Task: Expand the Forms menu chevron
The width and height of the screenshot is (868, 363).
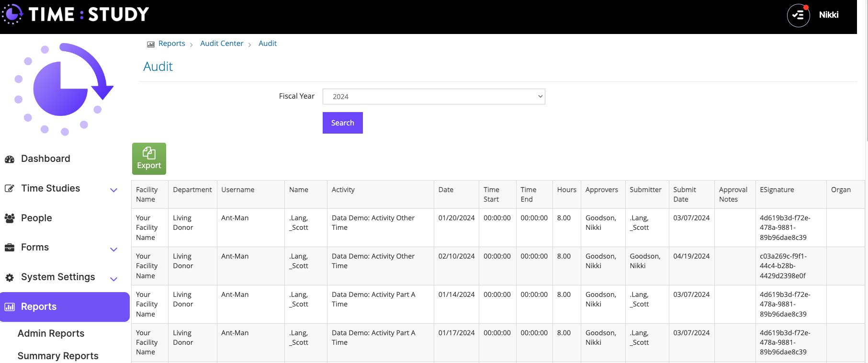Action: [113, 249]
